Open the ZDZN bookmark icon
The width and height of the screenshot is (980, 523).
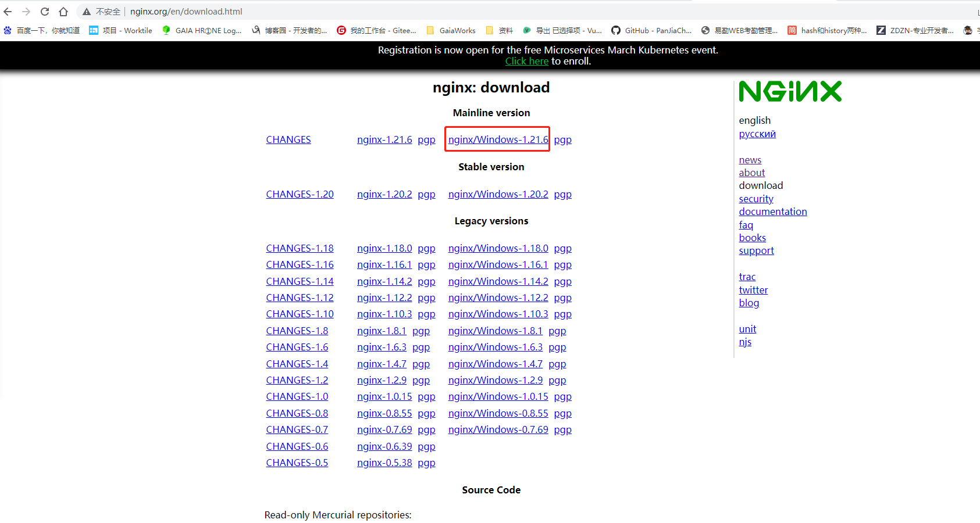pyautogui.click(x=881, y=30)
